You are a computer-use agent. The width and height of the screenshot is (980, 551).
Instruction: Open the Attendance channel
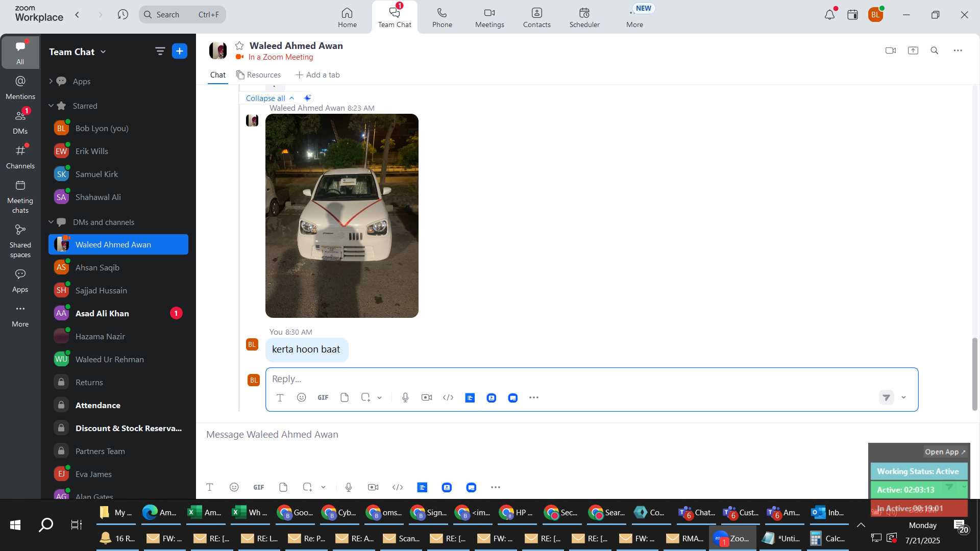(x=118, y=405)
